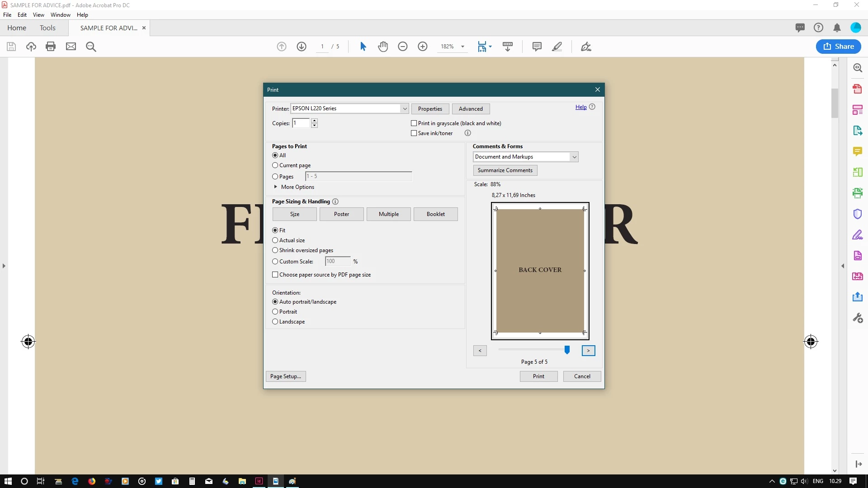Screen dimensions: 868x488
Task: Click the Copies input field
Action: tap(301, 123)
